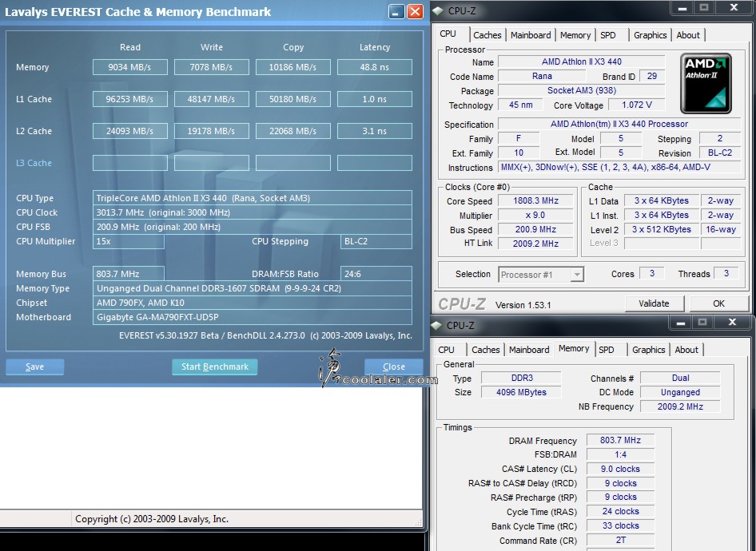Click the Command Rate 2T value
756x551 pixels.
[x=620, y=541]
